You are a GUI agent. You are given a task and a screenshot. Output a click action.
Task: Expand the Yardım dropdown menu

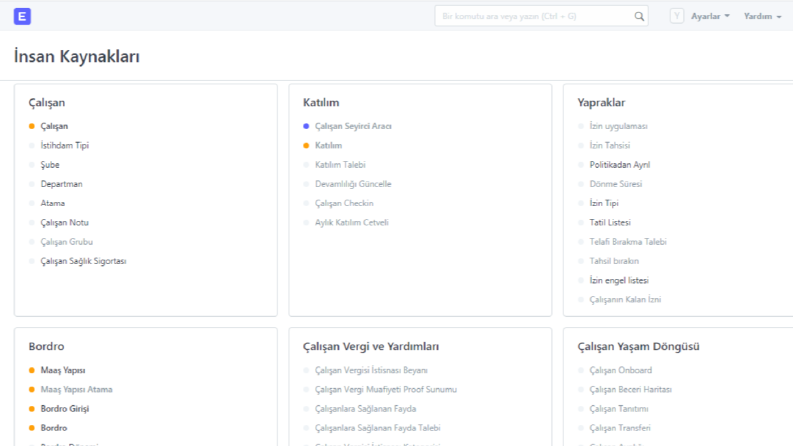tap(762, 16)
